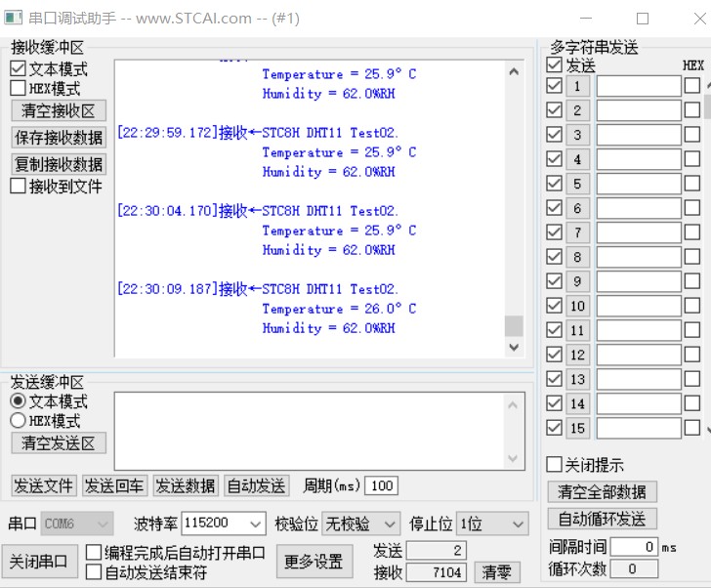The image size is (711, 588).
Task: Toggle 编程完成后自动打开串口 checkbox
Action: click(94, 552)
